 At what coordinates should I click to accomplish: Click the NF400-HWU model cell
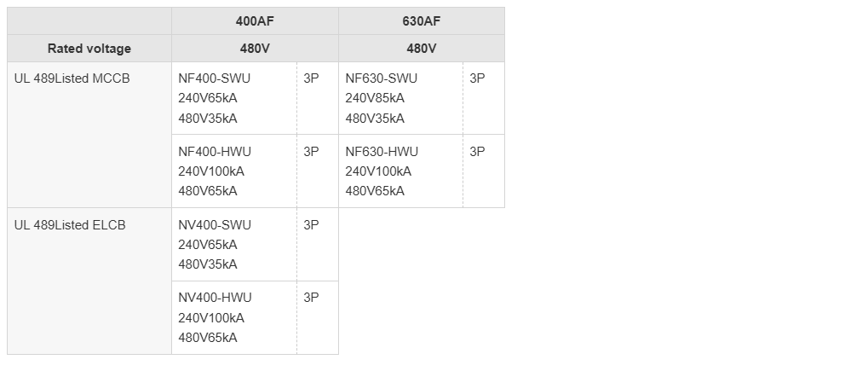(234, 171)
